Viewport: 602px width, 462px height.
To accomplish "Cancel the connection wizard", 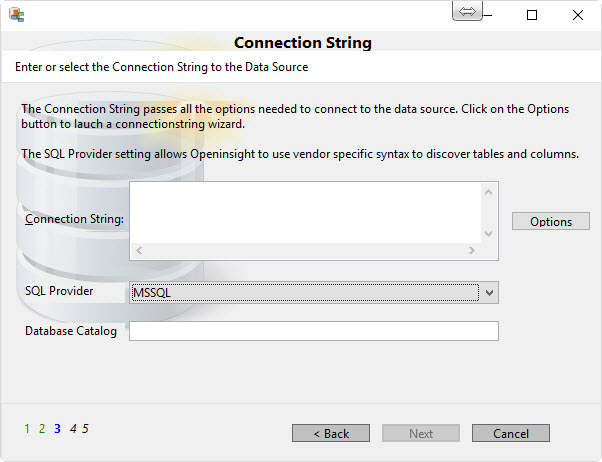I will click(511, 433).
